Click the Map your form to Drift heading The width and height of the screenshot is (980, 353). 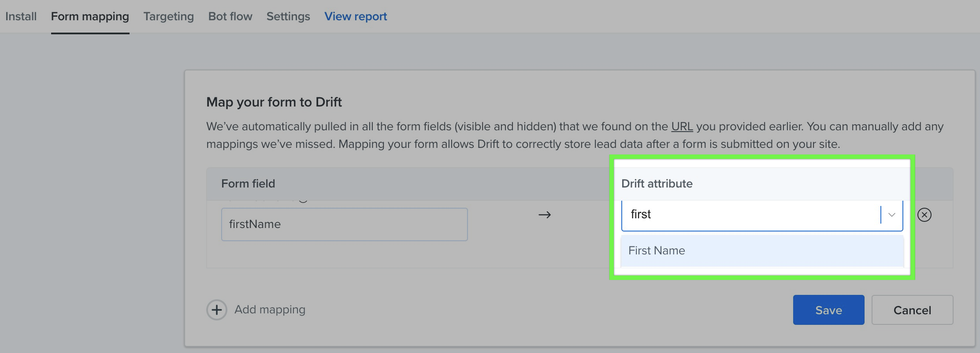[x=274, y=102]
